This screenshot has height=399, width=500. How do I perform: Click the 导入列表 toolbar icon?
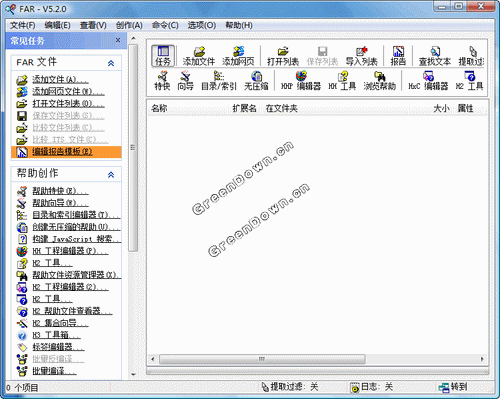point(361,56)
